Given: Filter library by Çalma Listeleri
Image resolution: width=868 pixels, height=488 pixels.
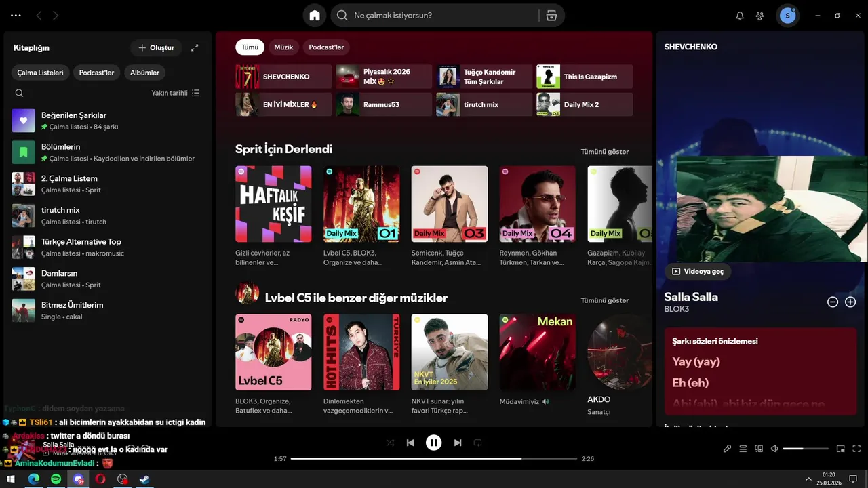Looking at the screenshot, I should 41,73.
